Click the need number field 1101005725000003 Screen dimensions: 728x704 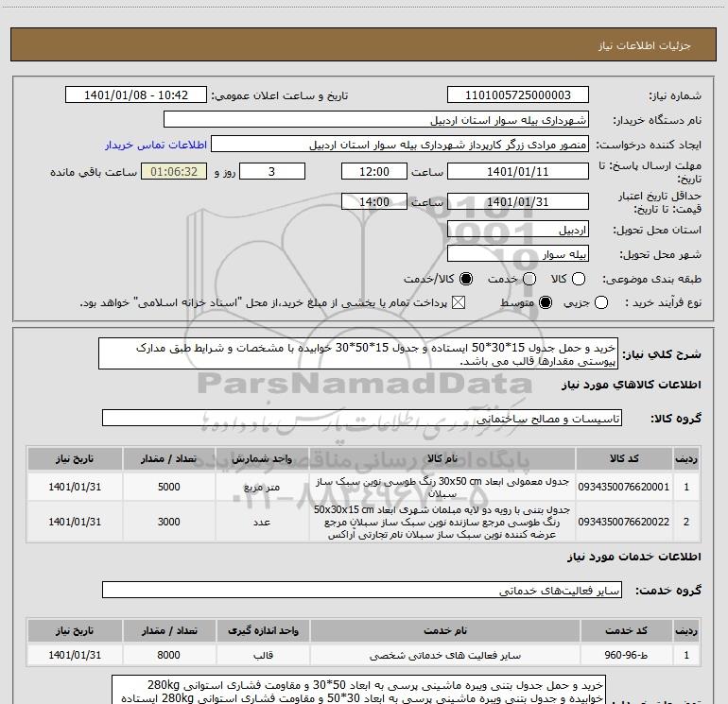[518, 95]
